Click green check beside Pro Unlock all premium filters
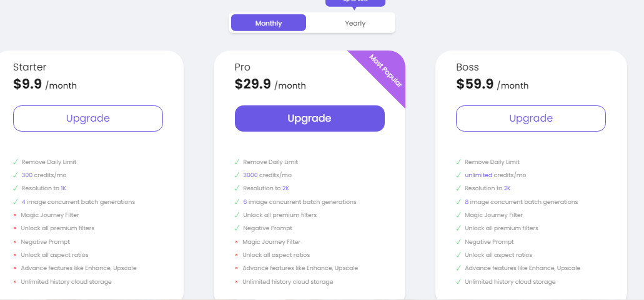The image size is (644, 300). click(x=237, y=215)
